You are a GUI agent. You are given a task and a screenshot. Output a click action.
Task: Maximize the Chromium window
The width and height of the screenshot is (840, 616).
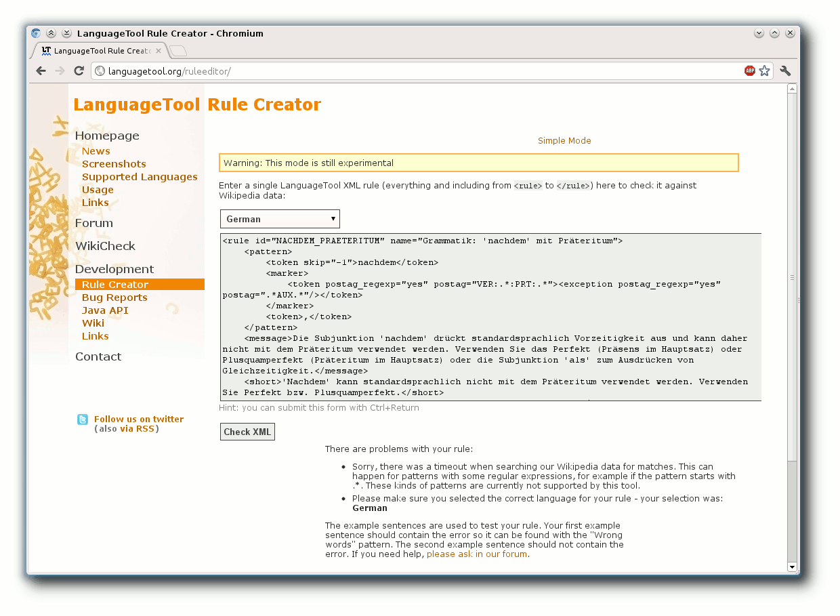(774, 33)
